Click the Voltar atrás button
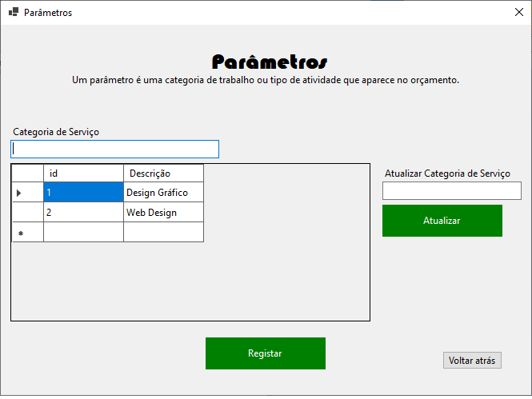This screenshot has width=532, height=399. tap(472, 361)
